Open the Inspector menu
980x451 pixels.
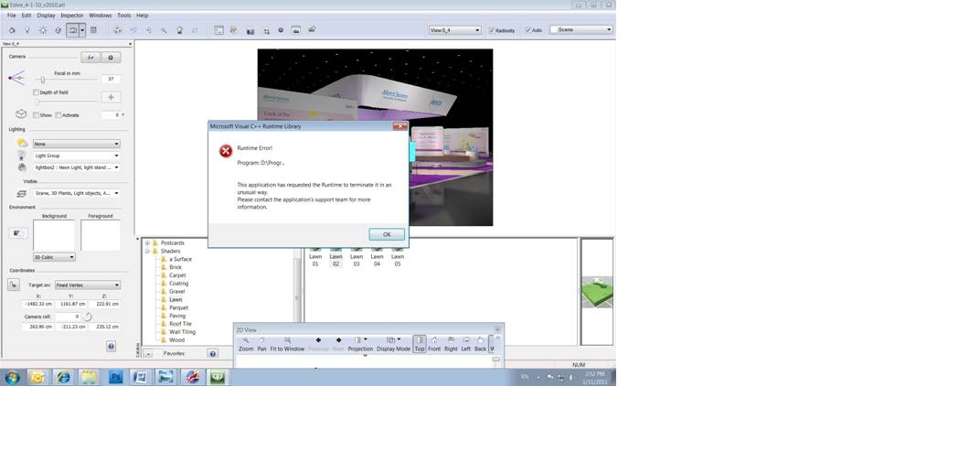72,16
